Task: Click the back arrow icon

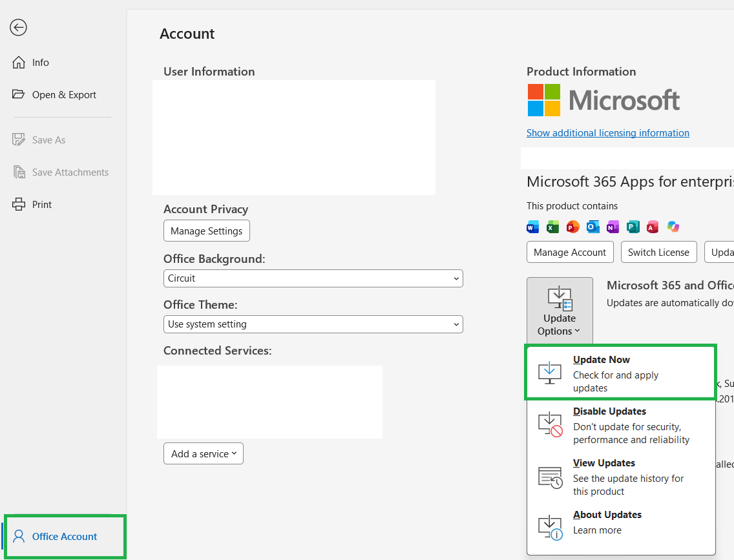Action: click(18, 27)
